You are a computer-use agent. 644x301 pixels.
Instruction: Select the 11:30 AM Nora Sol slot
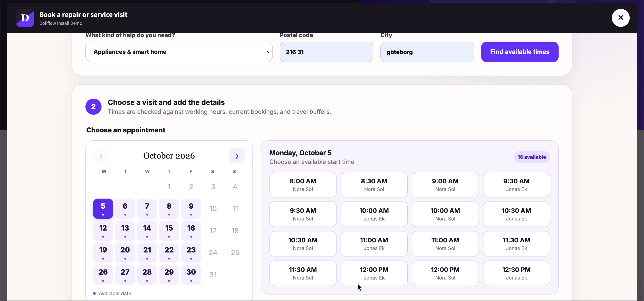click(303, 273)
